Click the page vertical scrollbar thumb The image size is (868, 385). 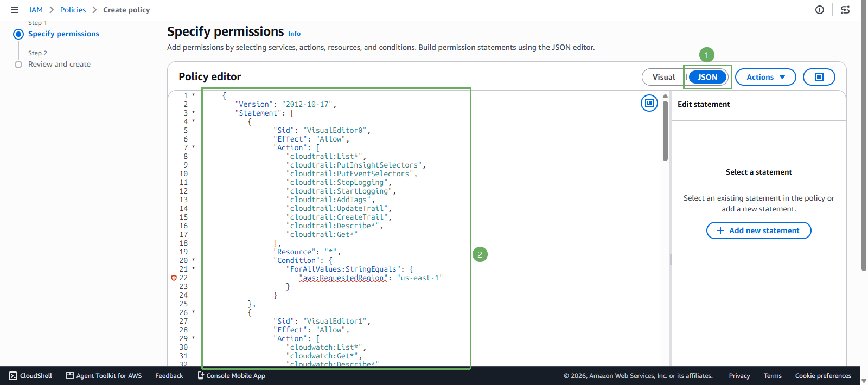coord(864,136)
